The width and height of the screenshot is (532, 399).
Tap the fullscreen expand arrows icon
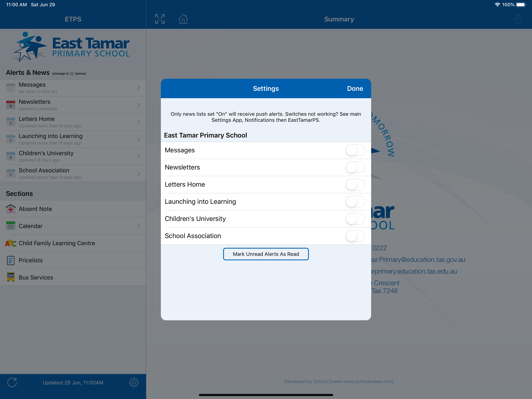point(160,19)
